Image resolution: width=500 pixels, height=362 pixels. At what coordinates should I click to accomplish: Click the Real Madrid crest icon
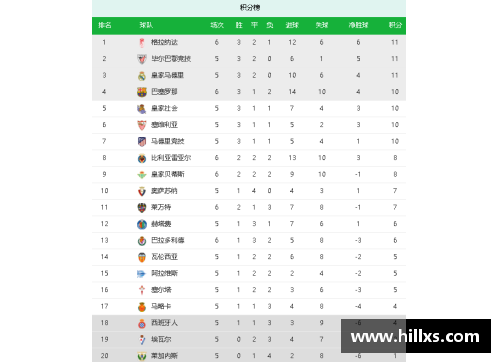[x=142, y=76]
